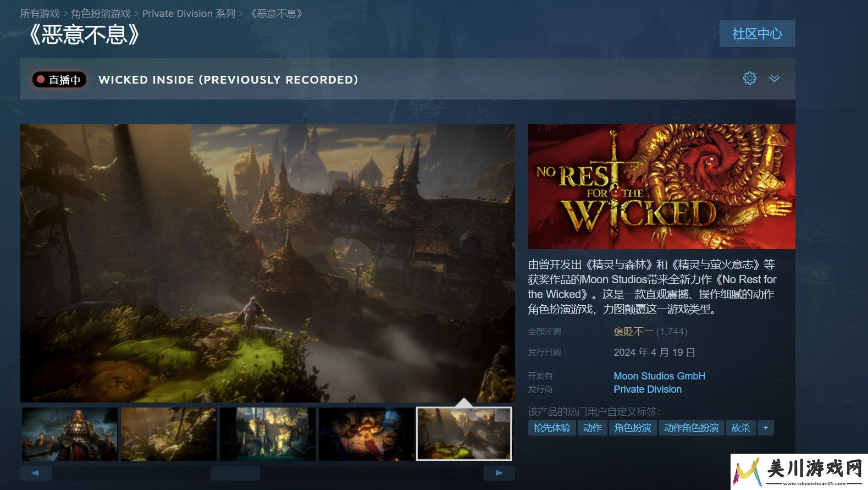Click the release date 2024 年 4 月 19 日
The image size is (868, 490).
coord(654,353)
